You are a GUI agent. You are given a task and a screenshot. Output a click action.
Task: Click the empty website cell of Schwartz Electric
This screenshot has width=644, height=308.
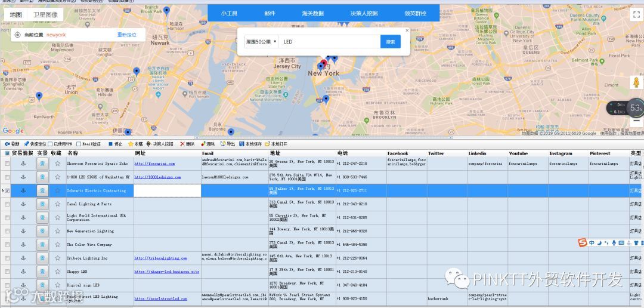click(167, 191)
